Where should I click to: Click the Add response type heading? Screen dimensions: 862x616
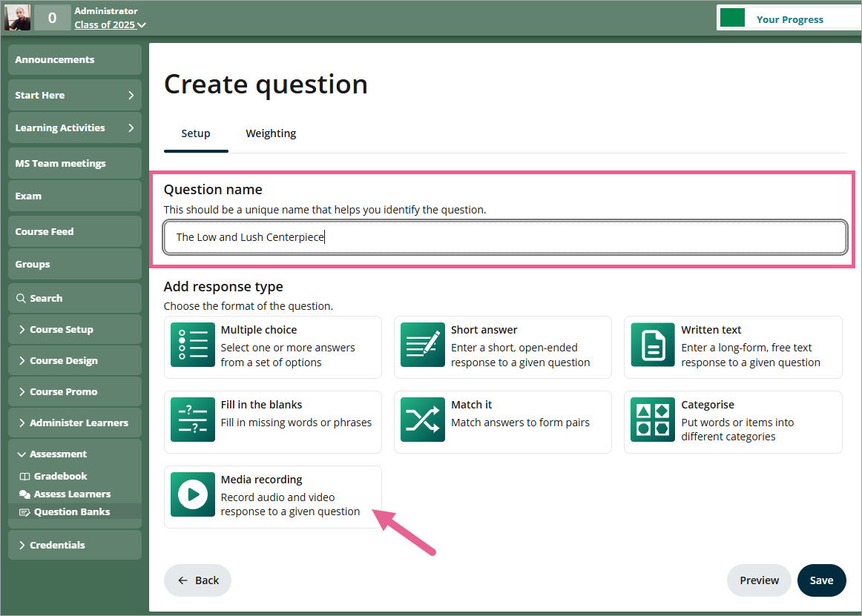point(224,287)
